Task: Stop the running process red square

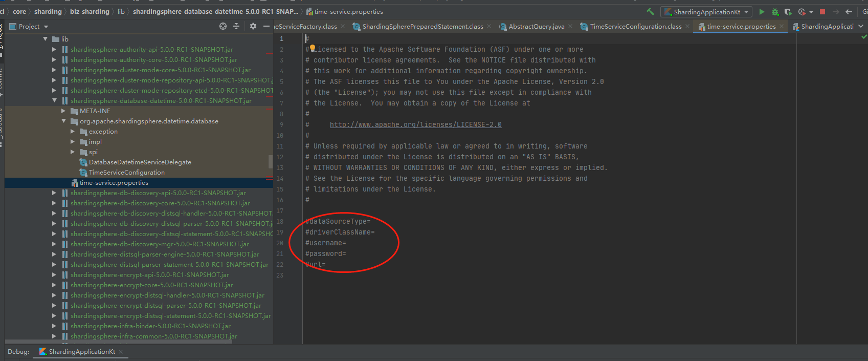Action: pos(822,12)
